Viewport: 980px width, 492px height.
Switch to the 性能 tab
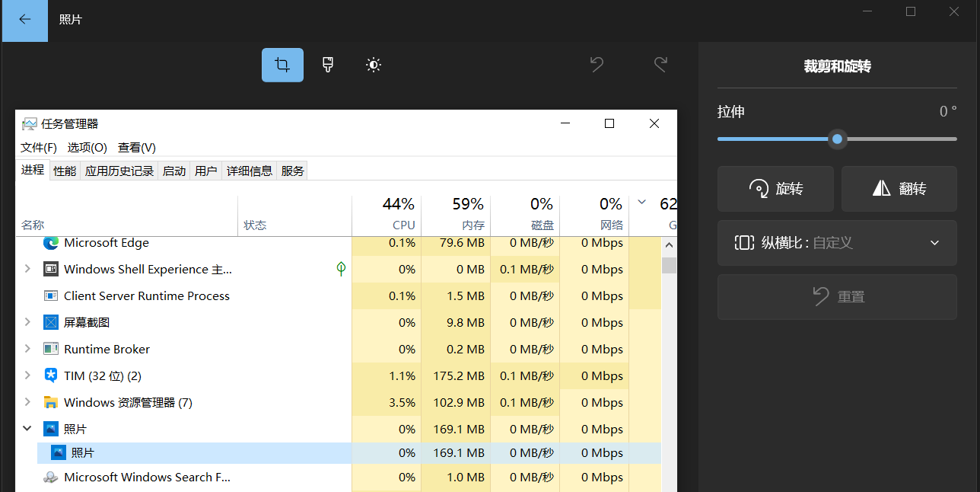65,171
